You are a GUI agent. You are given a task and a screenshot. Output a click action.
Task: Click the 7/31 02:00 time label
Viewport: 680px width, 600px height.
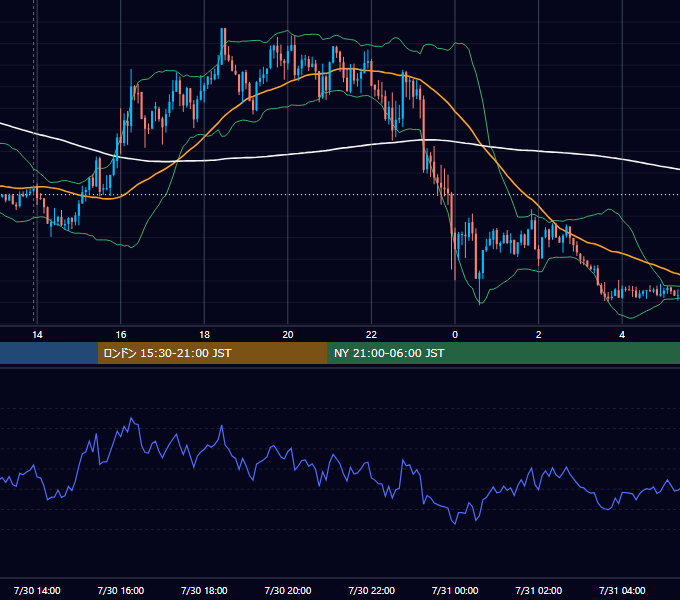[538, 590]
